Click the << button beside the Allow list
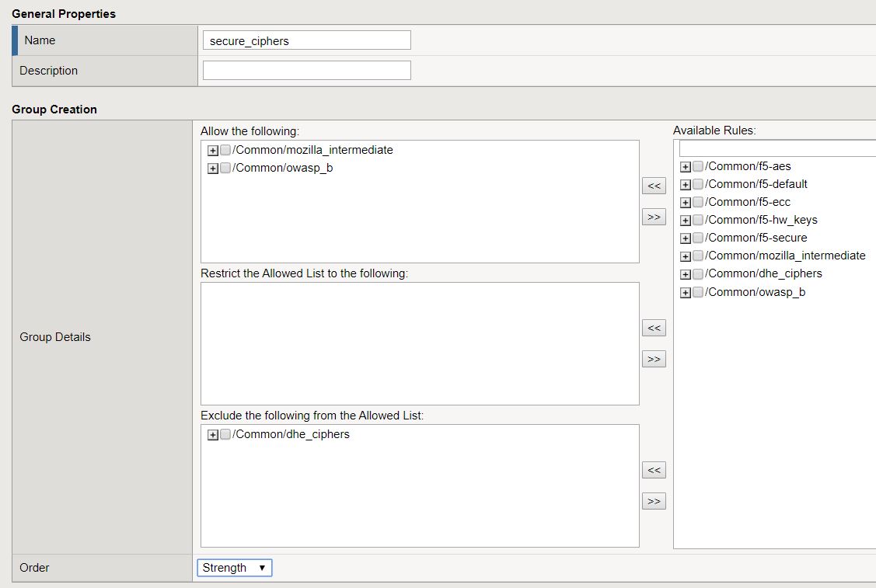The width and height of the screenshot is (876, 588). [653, 186]
